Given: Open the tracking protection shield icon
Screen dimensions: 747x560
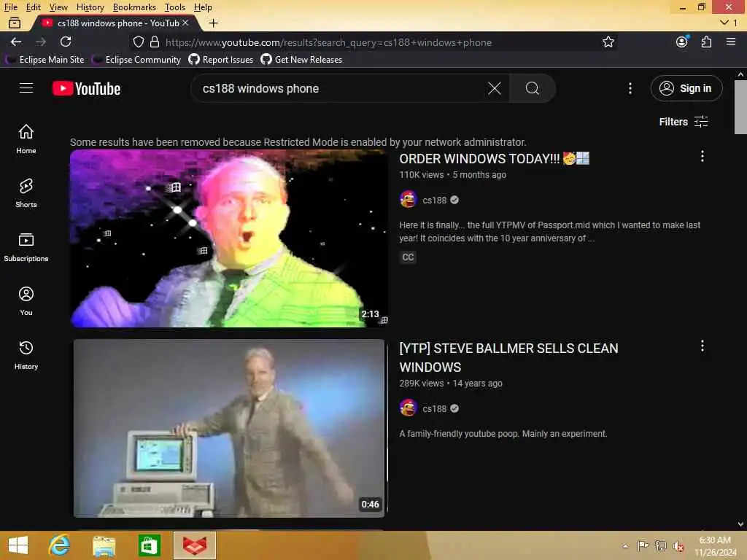Looking at the screenshot, I should (x=138, y=42).
